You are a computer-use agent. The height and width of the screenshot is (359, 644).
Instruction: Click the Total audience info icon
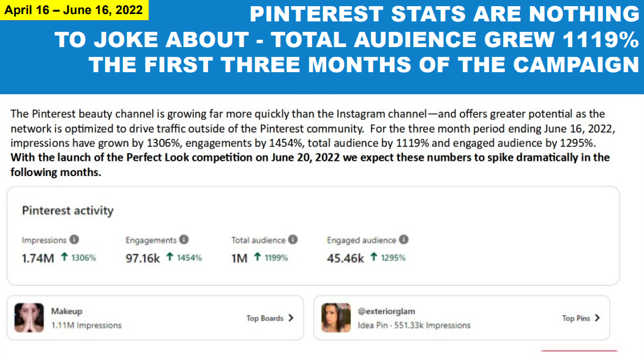coord(293,240)
